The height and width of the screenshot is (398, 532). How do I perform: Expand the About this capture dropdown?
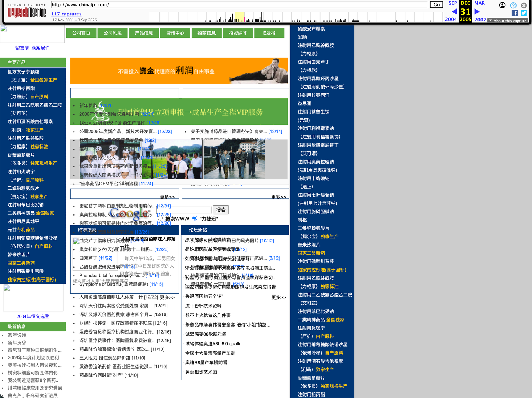[507, 21]
